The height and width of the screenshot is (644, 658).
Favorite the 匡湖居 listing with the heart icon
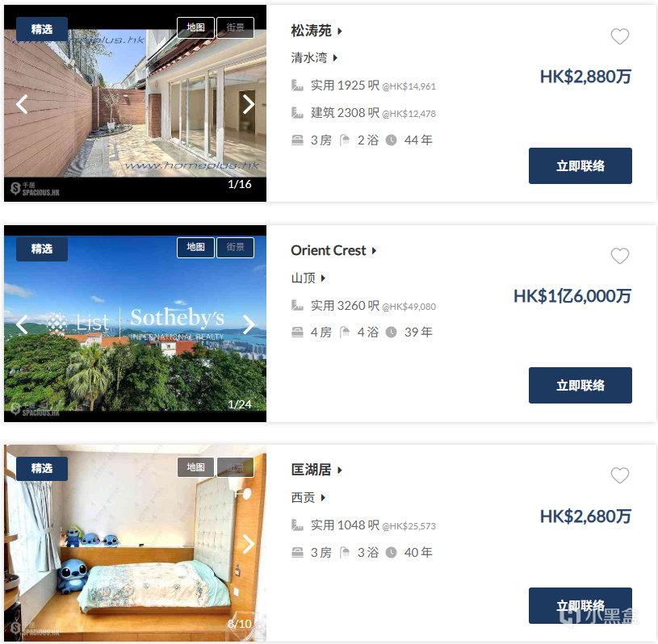click(619, 475)
